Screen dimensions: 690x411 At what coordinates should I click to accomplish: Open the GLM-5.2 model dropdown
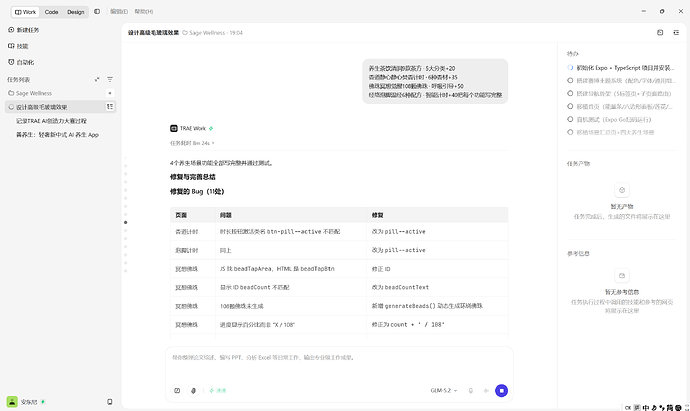pyautogui.click(x=444, y=390)
